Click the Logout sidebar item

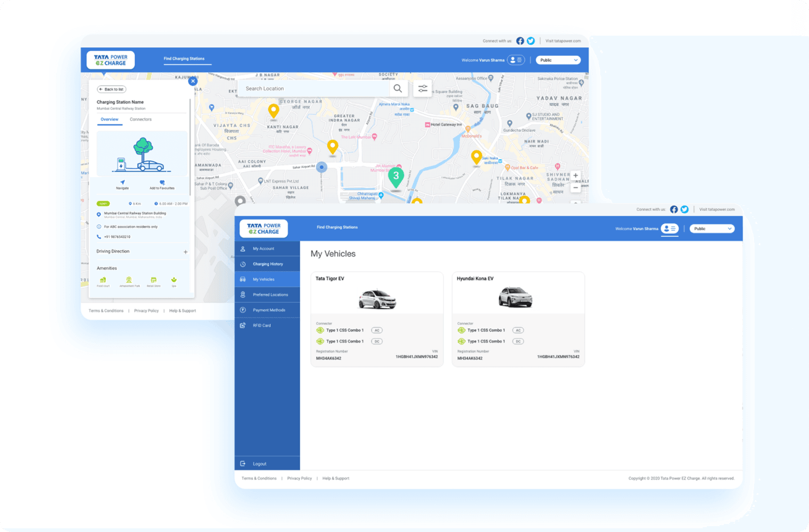[x=267, y=463]
